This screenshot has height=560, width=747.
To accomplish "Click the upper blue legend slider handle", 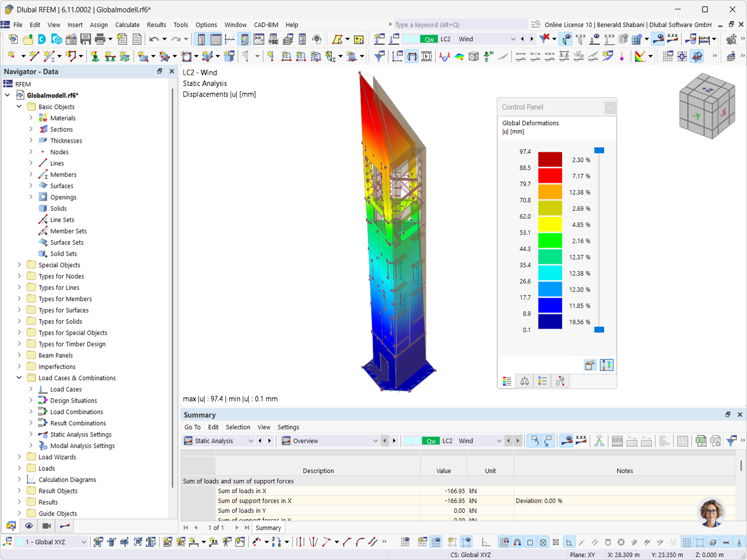I will tap(599, 150).
